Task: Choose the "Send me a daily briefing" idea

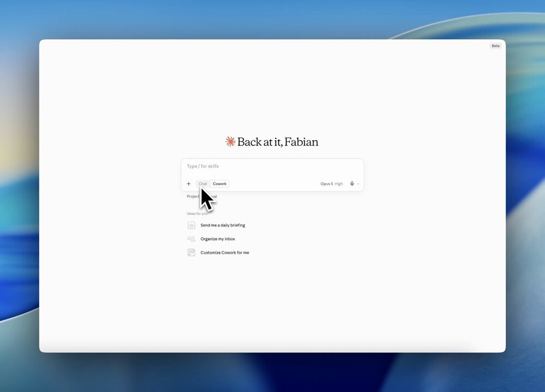Action: (x=216, y=225)
